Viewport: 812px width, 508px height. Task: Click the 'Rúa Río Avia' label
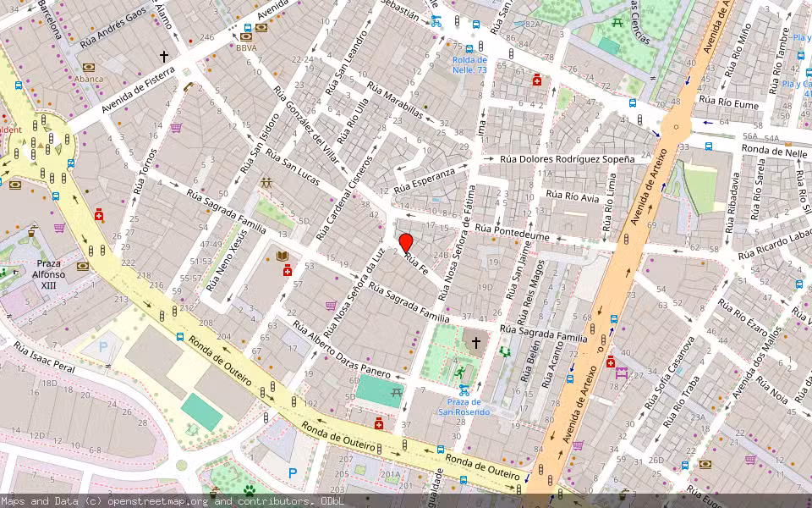pos(573,196)
